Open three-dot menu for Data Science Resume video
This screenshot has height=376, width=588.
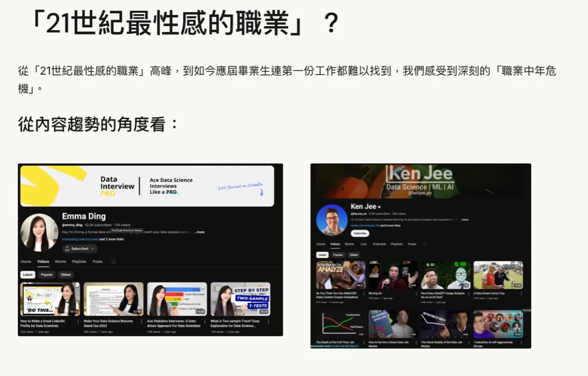142,321
